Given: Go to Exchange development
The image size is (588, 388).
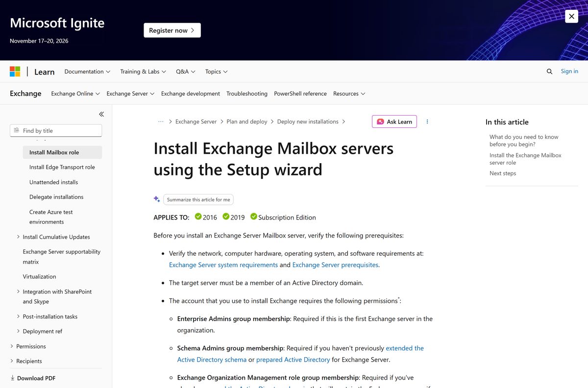Looking at the screenshot, I should [x=191, y=94].
